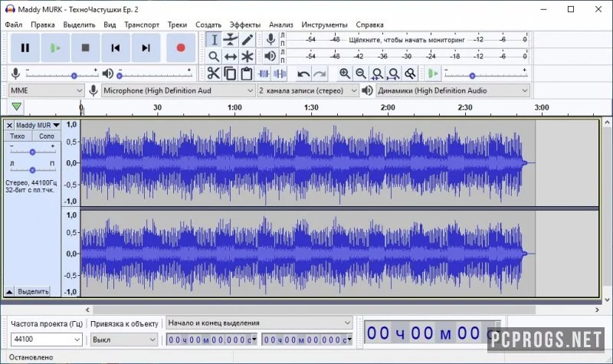Stop playback with the Stop button
The height and width of the screenshot is (364, 613).
pyautogui.click(x=85, y=48)
